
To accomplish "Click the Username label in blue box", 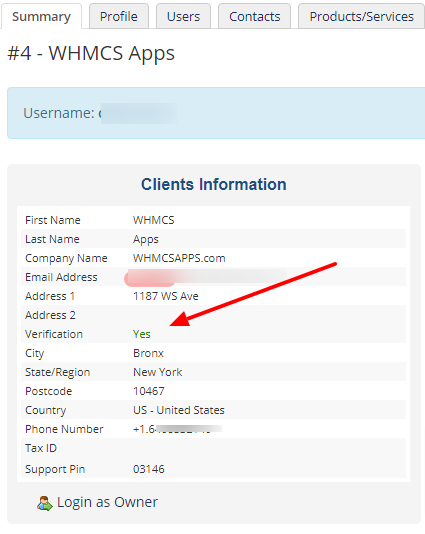I will point(59,113).
